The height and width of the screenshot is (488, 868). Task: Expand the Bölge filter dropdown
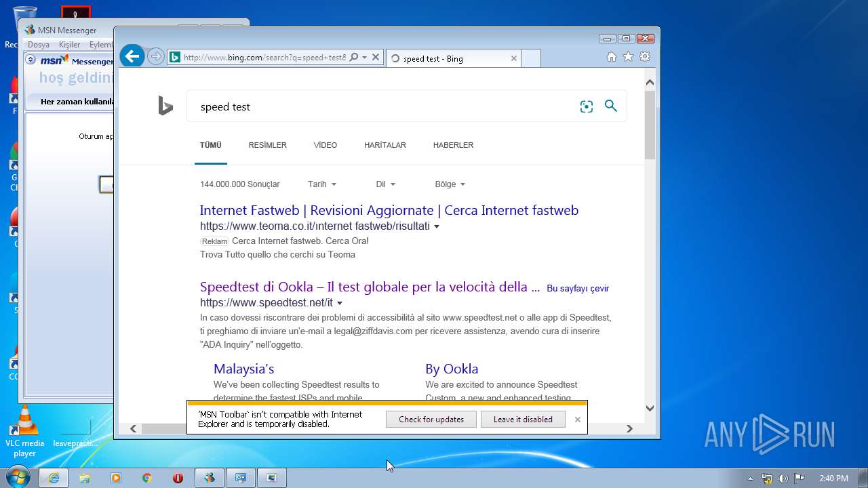point(450,184)
